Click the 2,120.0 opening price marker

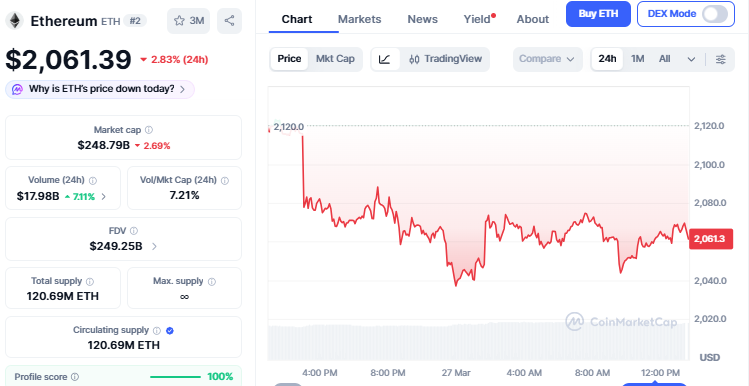[289, 127]
